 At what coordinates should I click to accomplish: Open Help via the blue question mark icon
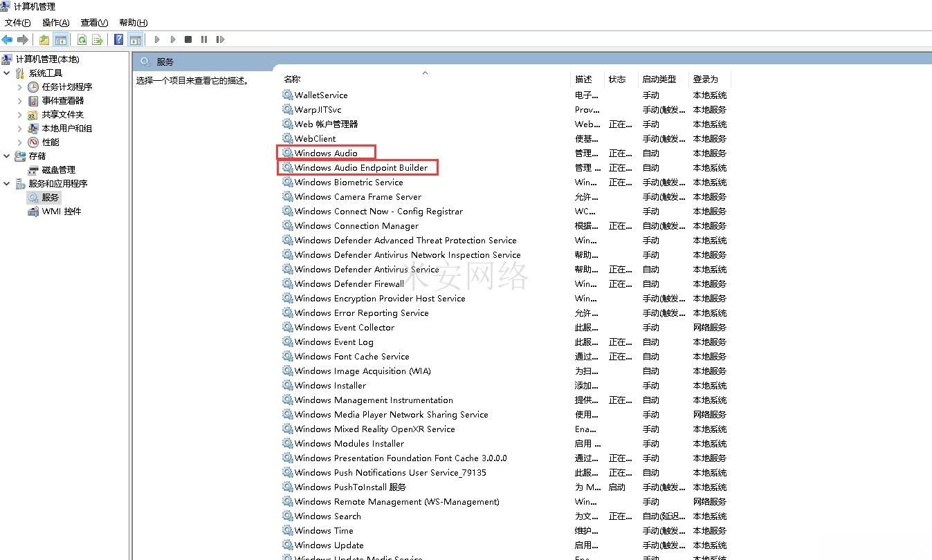coord(119,39)
